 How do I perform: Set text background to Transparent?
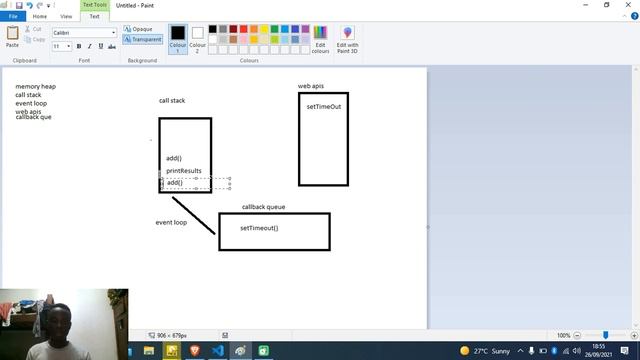tap(143, 39)
